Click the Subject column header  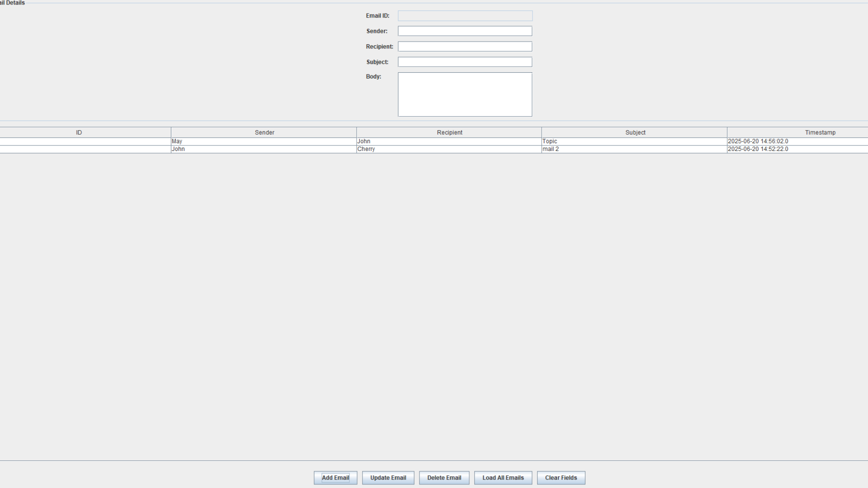(635, 132)
